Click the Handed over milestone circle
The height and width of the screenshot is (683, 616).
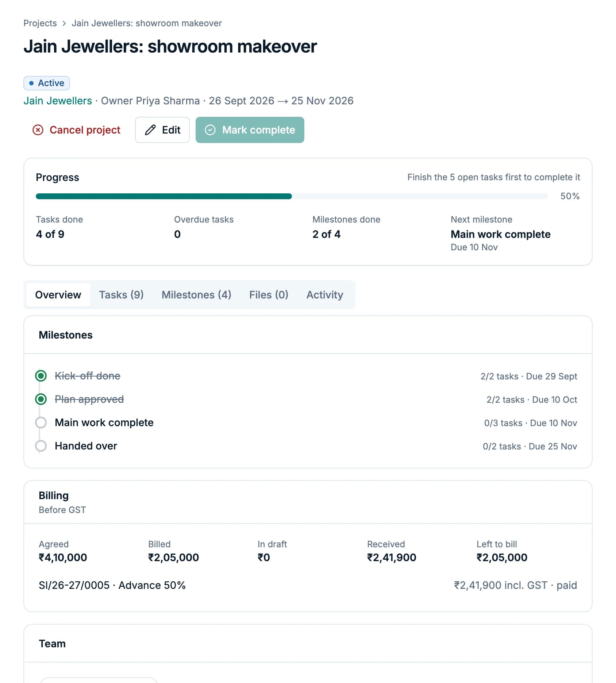[x=41, y=446]
